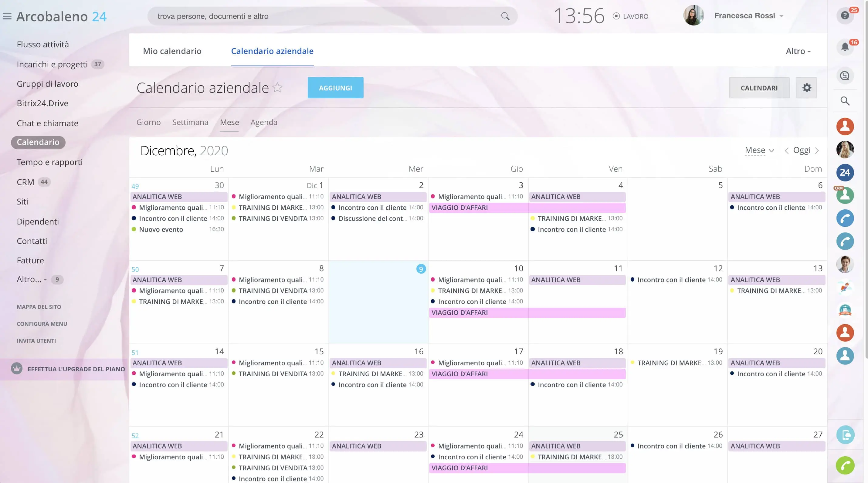The height and width of the screenshot is (483, 868).
Task: Open Dipendenti menu item
Action: [x=38, y=221]
